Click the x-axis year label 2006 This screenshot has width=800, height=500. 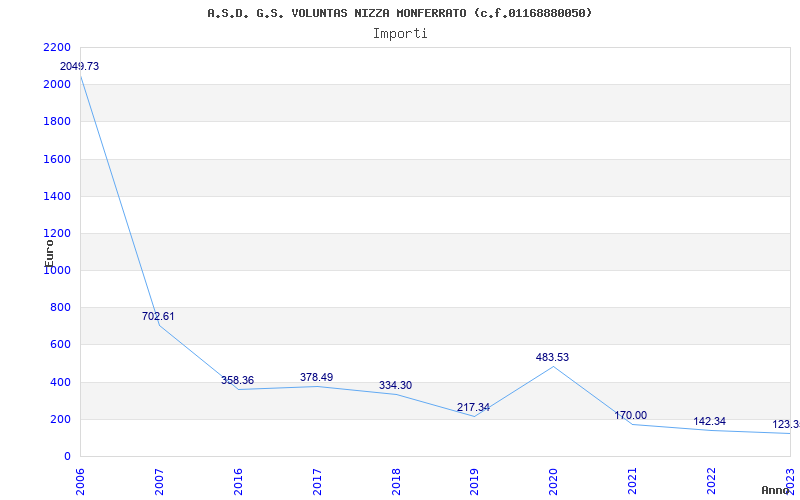(x=80, y=482)
